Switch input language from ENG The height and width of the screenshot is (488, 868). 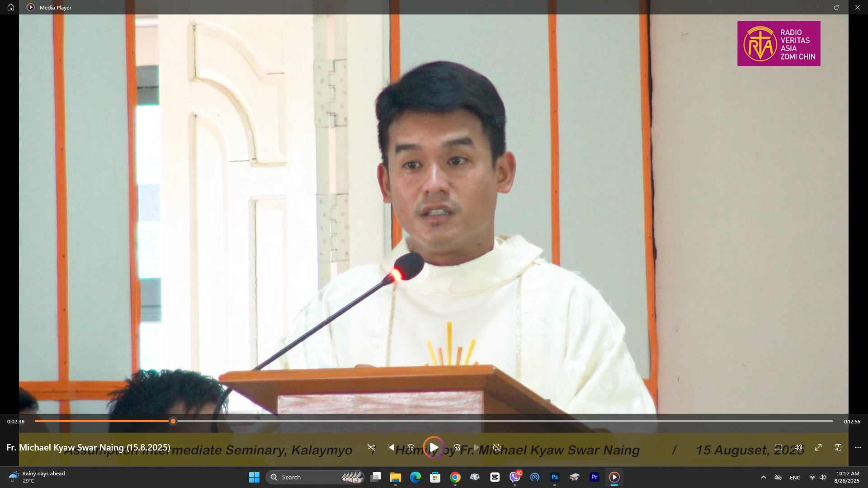tap(795, 477)
